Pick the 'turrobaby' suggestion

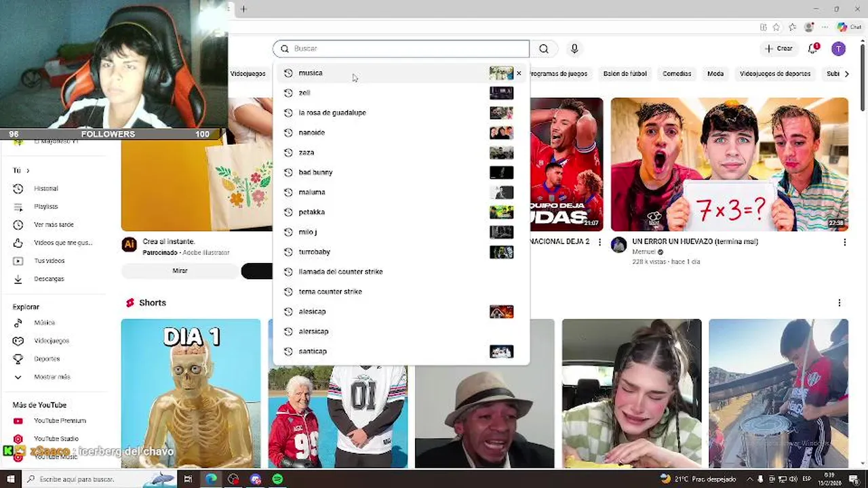coord(401,251)
